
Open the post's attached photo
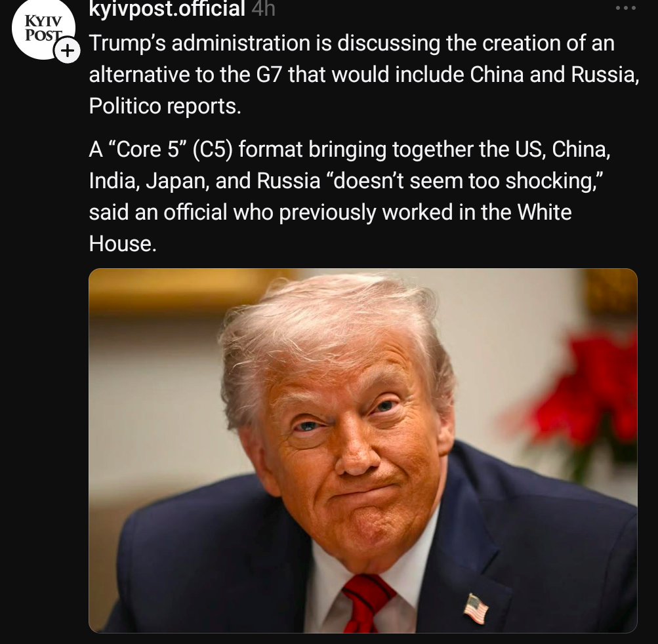click(x=363, y=450)
